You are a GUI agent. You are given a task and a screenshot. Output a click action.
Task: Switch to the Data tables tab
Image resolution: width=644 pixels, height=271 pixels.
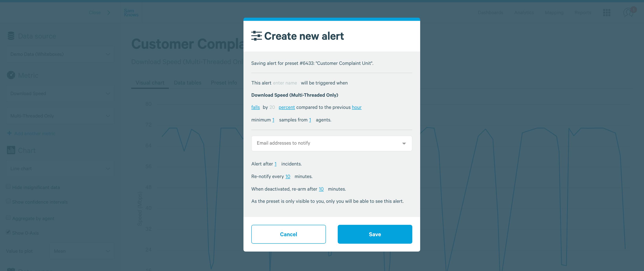188,83
